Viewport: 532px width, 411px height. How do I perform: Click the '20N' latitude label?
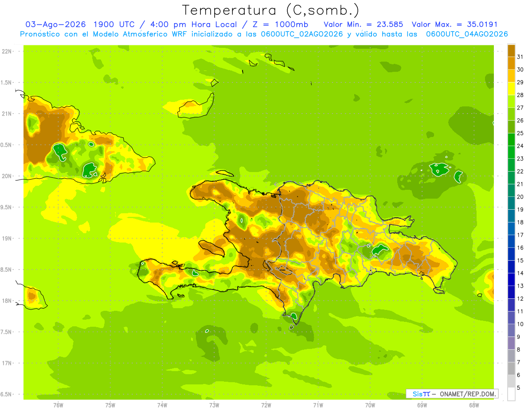pyautogui.click(x=7, y=176)
